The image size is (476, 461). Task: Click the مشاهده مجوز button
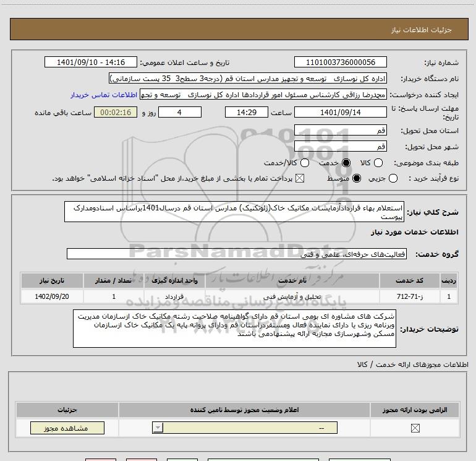pyautogui.click(x=67, y=428)
